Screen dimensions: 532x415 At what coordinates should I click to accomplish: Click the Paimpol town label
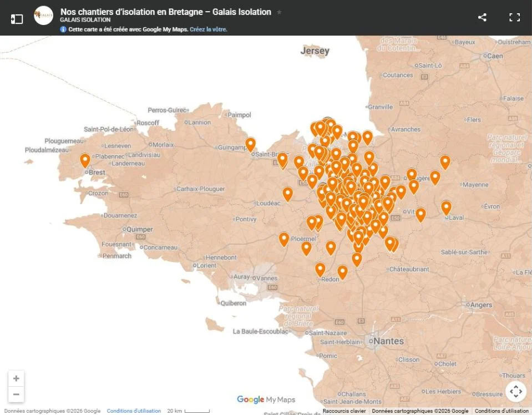point(239,115)
